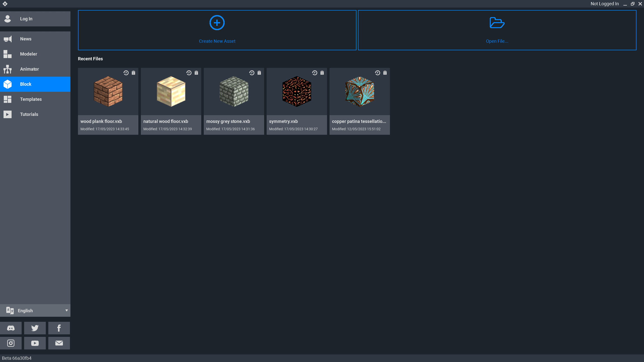Open the Facebook page icon
Image resolution: width=644 pixels, height=362 pixels.
(59, 328)
